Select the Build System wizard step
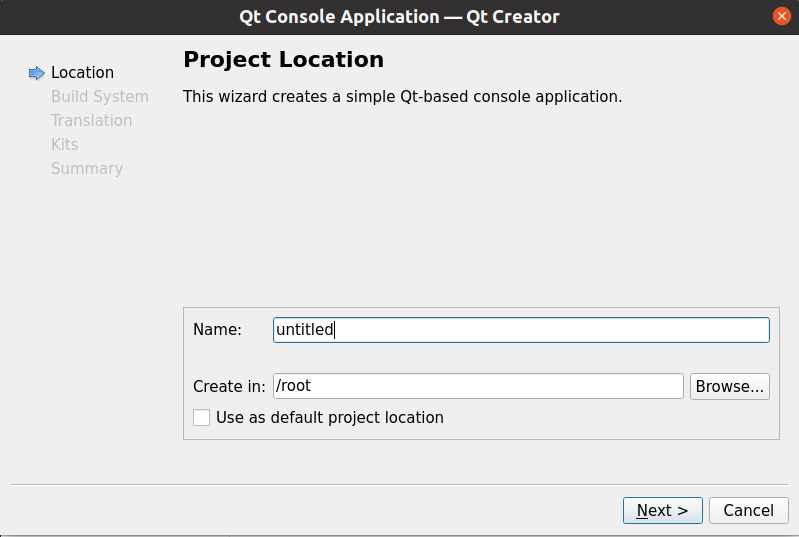799x537 pixels. pyautogui.click(x=100, y=96)
